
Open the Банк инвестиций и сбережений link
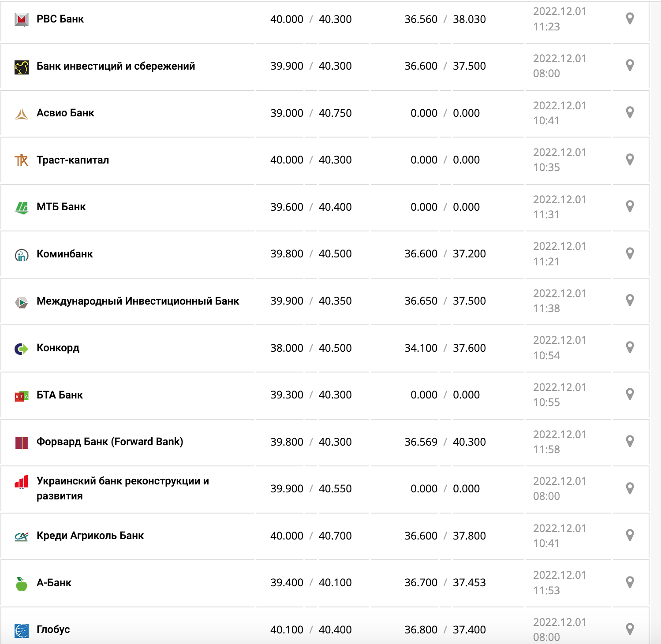click(x=116, y=66)
